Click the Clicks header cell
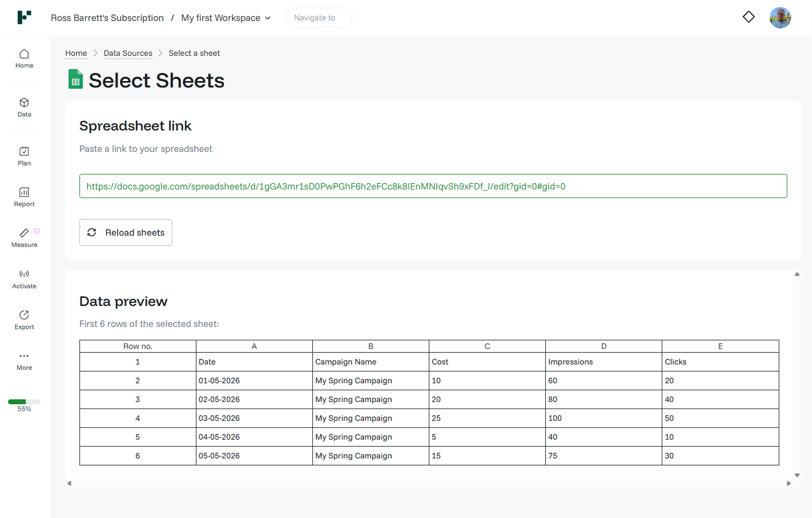 click(x=720, y=362)
